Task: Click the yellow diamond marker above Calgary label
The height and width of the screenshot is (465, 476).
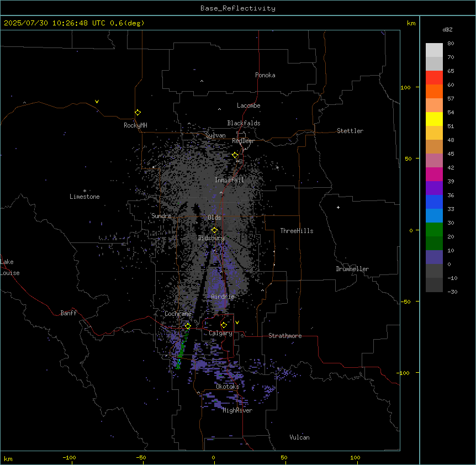Action: (224, 325)
